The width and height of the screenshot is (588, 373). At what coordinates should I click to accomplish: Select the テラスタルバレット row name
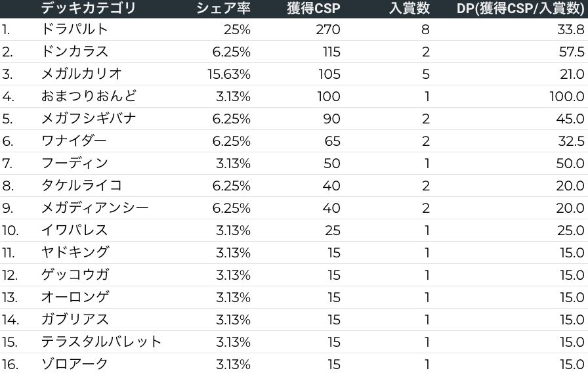point(101,341)
